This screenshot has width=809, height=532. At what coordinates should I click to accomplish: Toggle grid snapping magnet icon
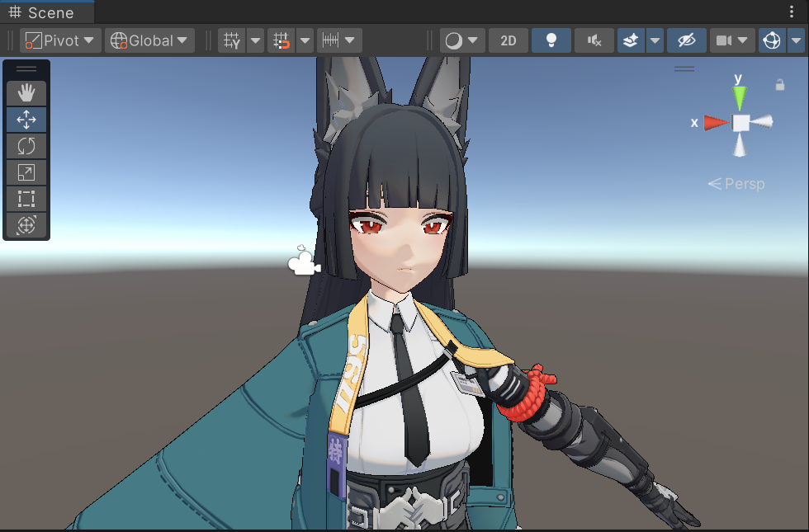click(281, 40)
